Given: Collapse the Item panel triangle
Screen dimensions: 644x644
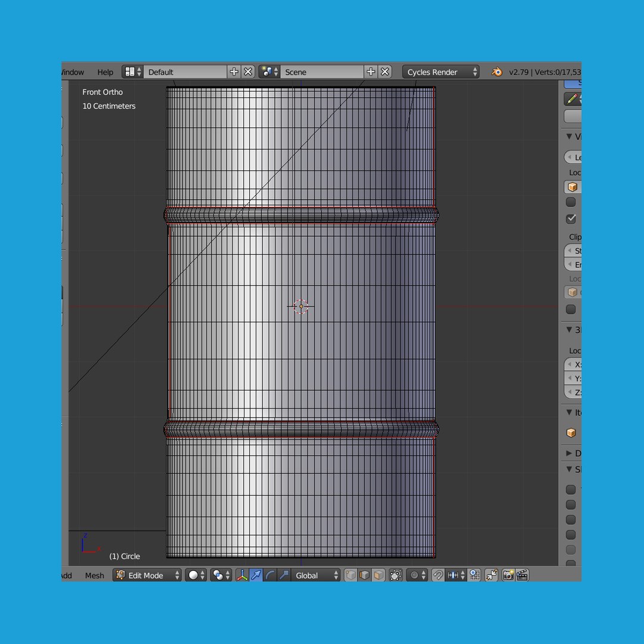Looking at the screenshot, I should coord(569,412).
